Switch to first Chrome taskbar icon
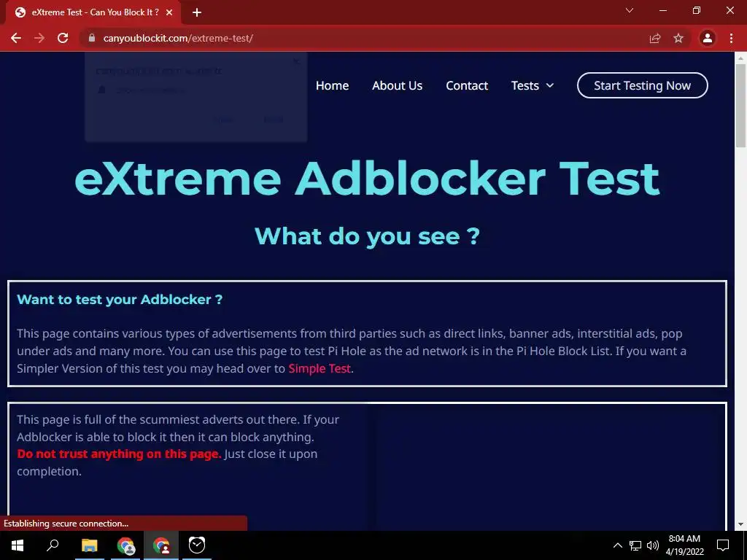Viewport: 747px width, 560px height. coord(125,545)
